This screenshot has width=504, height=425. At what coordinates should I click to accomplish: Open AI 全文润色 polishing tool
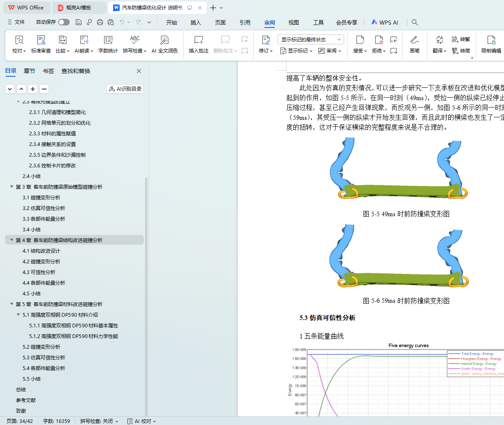[164, 40]
